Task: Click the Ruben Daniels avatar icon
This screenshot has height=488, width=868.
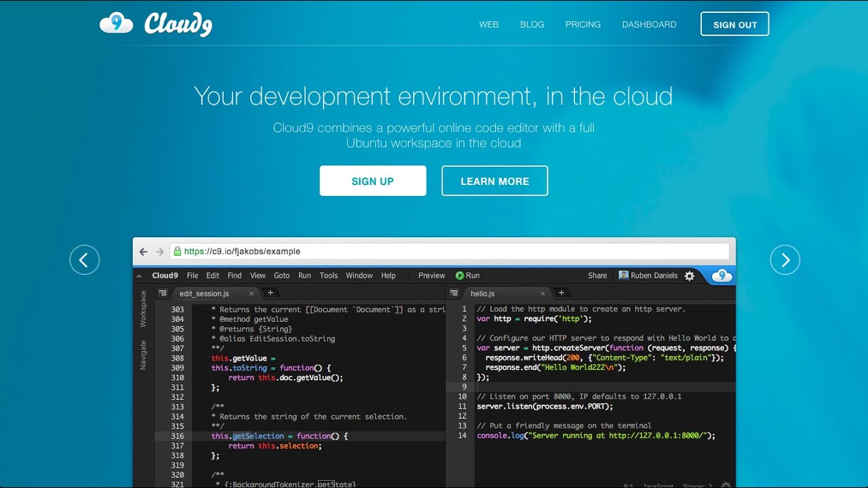Action: pyautogui.click(x=624, y=275)
